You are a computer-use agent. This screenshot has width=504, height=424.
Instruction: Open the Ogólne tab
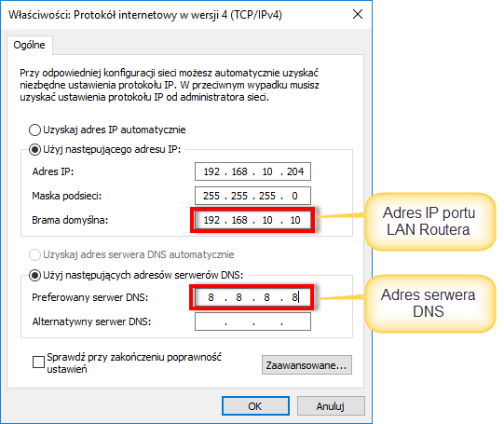29,45
